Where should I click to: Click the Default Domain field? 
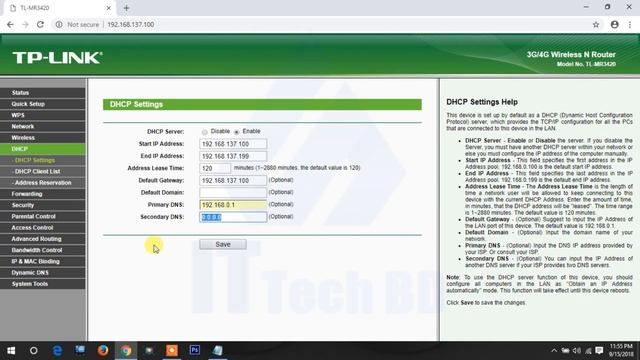pyautogui.click(x=233, y=193)
